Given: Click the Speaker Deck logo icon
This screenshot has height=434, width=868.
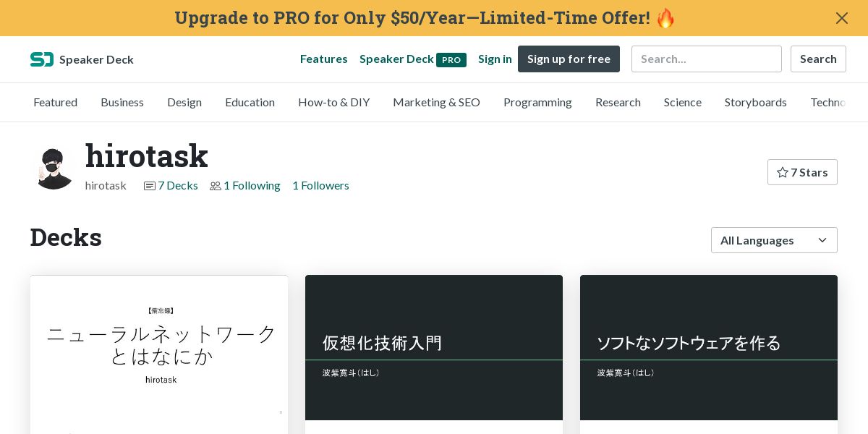Looking at the screenshot, I should [41, 59].
